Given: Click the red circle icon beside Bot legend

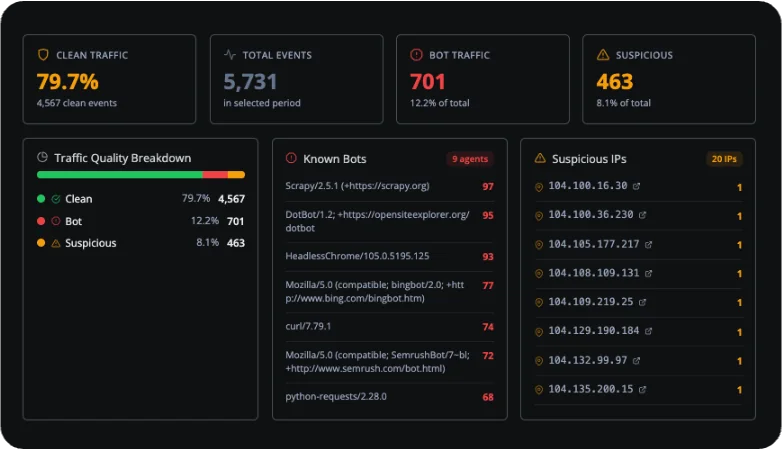Looking at the screenshot, I should click(x=56, y=221).
